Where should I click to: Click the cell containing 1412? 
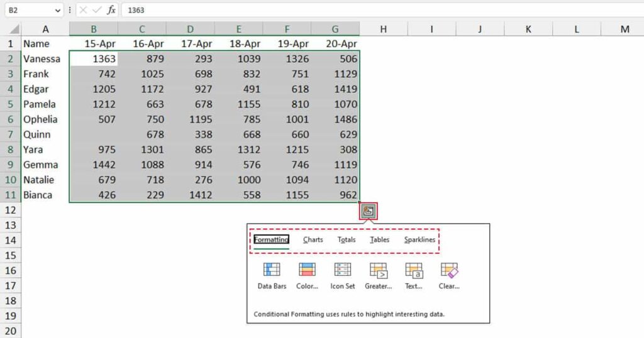tap(190, 195)
